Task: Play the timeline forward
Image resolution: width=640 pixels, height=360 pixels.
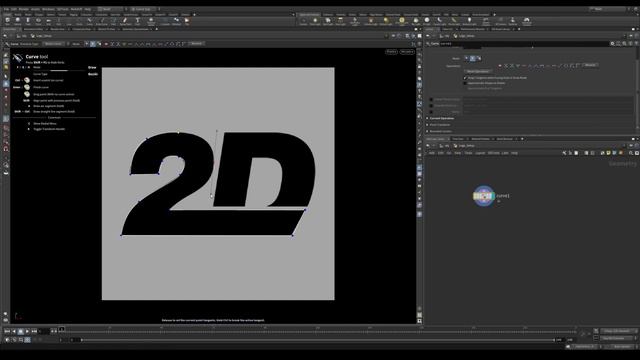Action: pyautogui.click(x=27, y=331)
